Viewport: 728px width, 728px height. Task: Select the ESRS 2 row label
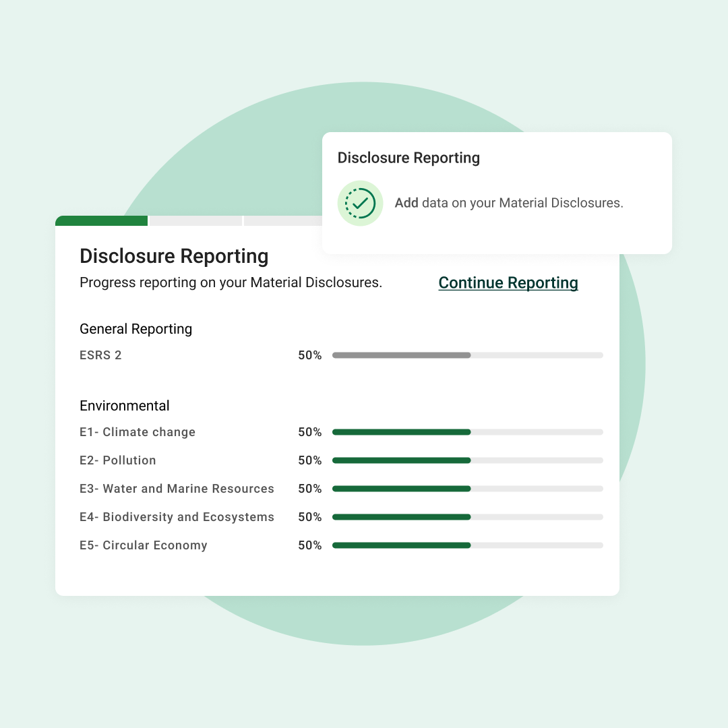click(100, 355)
